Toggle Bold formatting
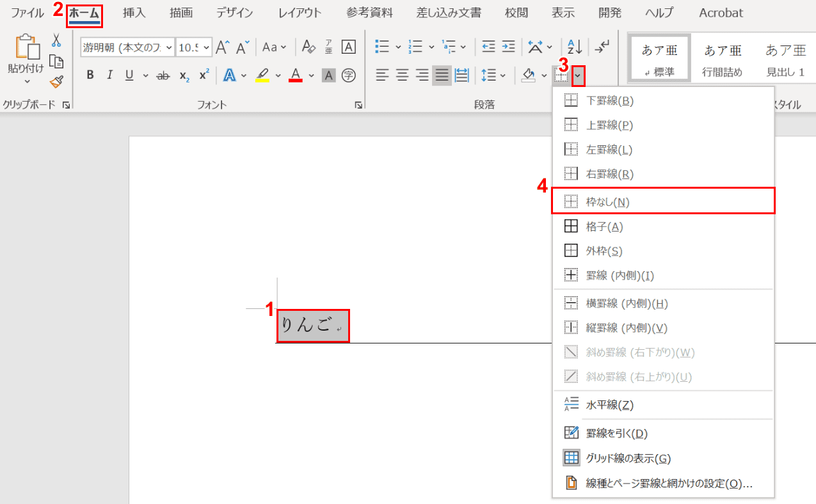816x504 pixels. [90, 75]
